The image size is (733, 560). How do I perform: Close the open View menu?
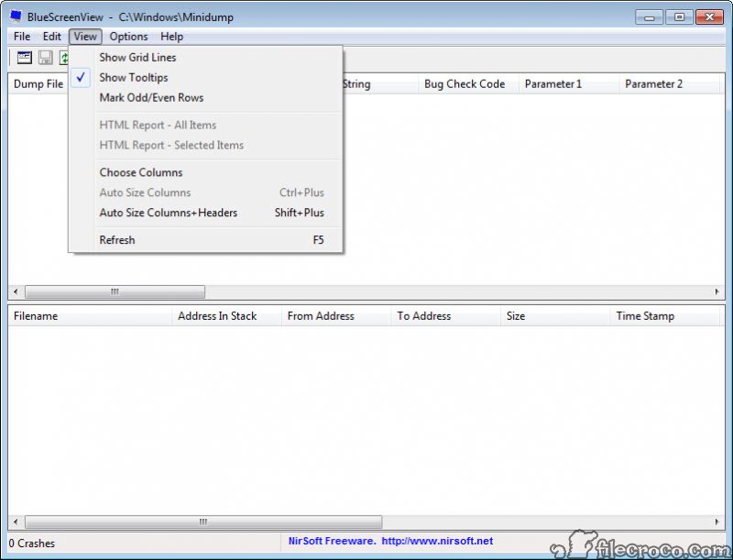85,37
